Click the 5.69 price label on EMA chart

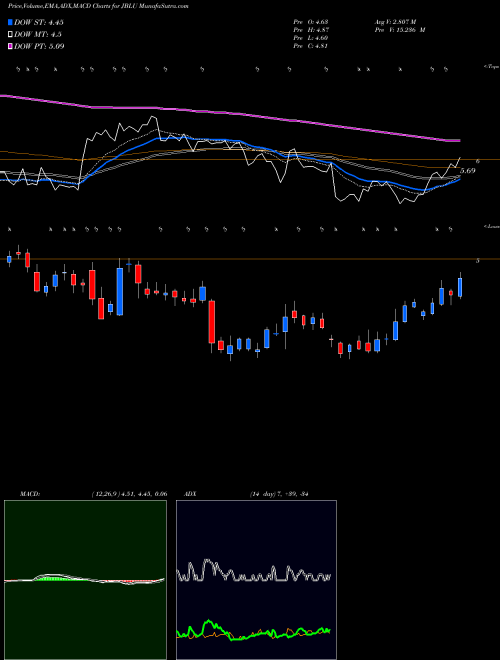468,170
